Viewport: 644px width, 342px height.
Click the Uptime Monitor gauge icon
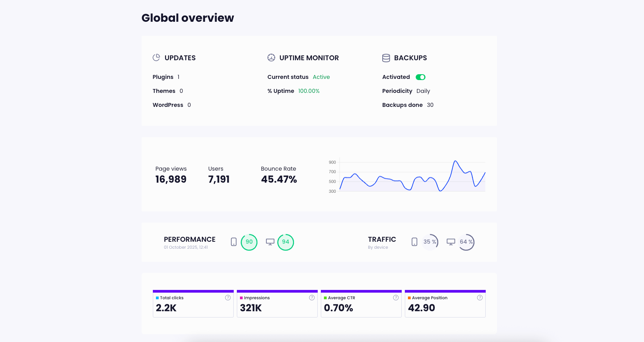tap(271, 58)
